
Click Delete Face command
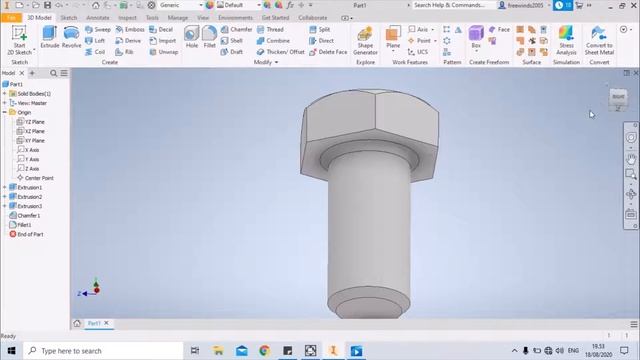pyautogui.click(x=328, y=52)
